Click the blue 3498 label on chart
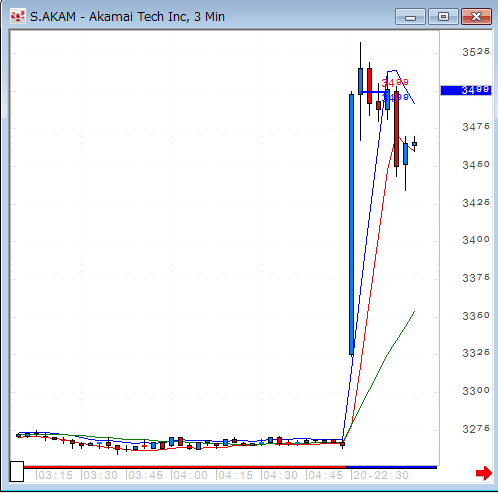This screenshot has width=498, height=493. point(395,97)
